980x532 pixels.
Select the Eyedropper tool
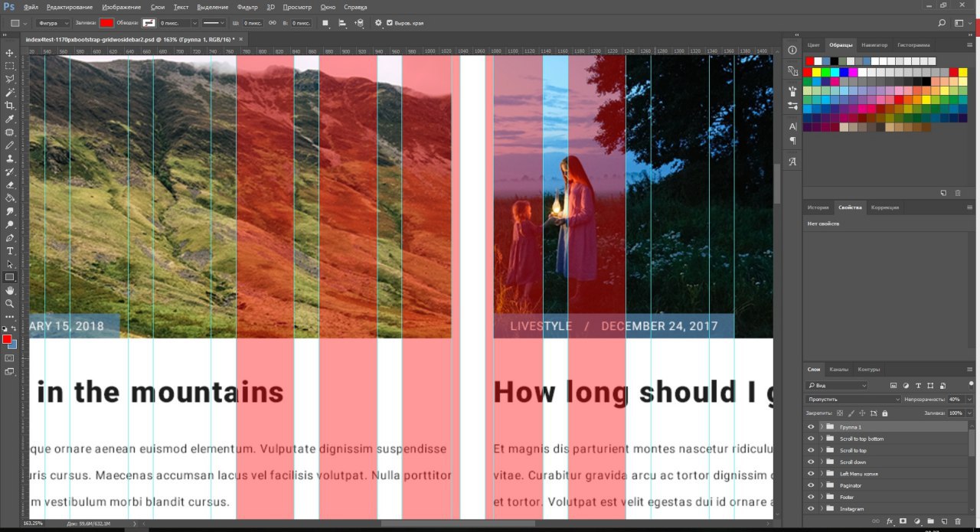coord(10,119)
